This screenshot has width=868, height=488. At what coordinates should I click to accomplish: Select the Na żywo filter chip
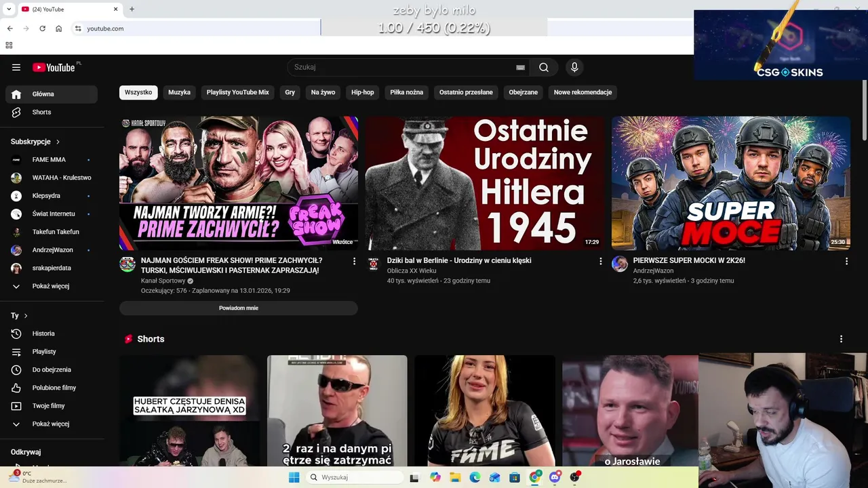pos(323,92)
